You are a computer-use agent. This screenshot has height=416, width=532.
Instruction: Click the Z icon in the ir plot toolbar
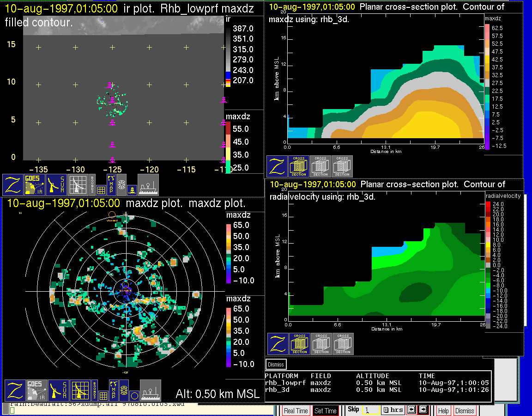[13, 185]
